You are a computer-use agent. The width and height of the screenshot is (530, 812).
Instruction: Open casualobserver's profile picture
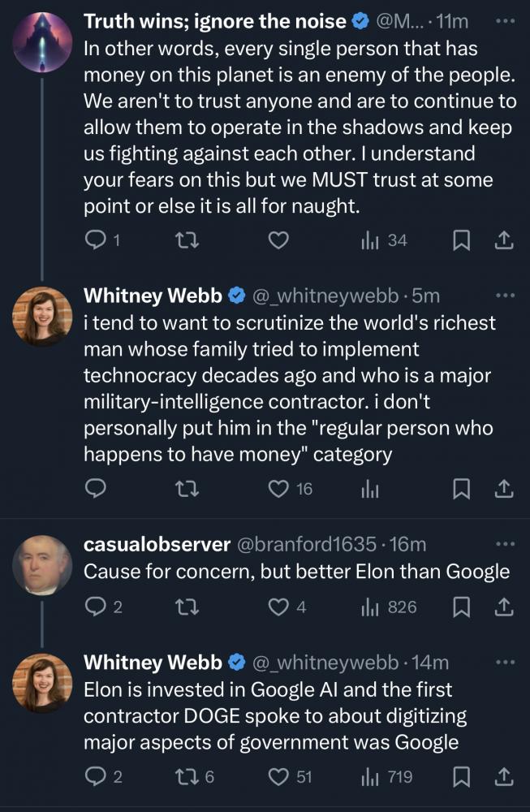(x=42, y=564)
